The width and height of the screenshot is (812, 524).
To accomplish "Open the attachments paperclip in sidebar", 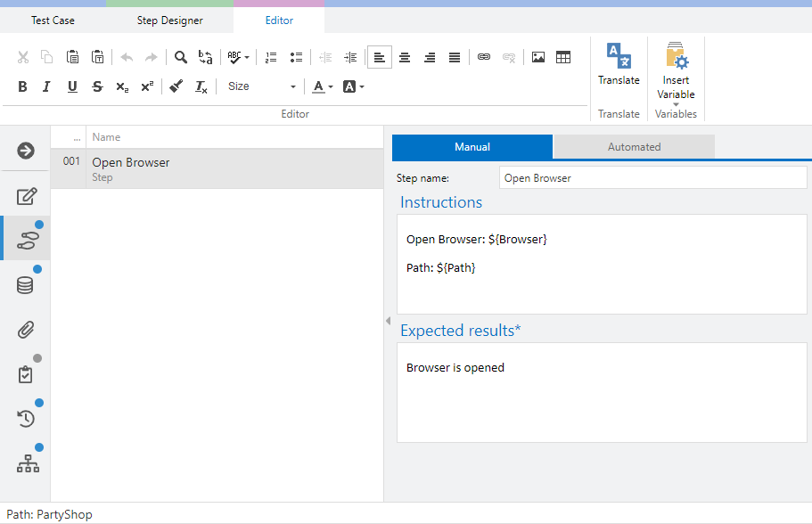I will pos(26,330).
